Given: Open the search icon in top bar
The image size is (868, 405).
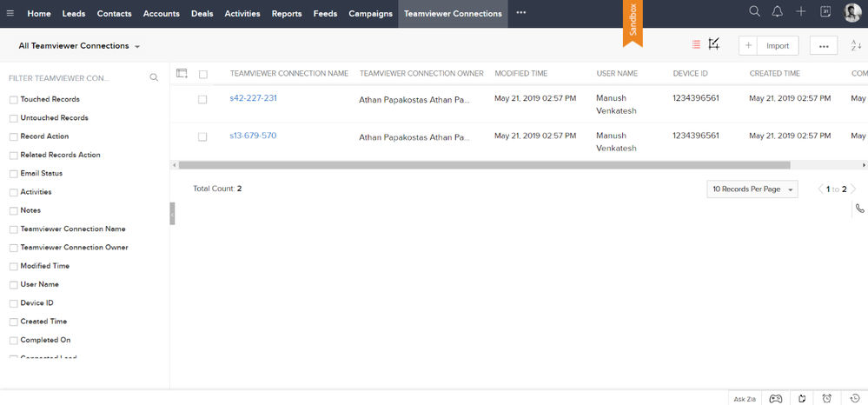Looking at the screenshot, I should point(754,11).
